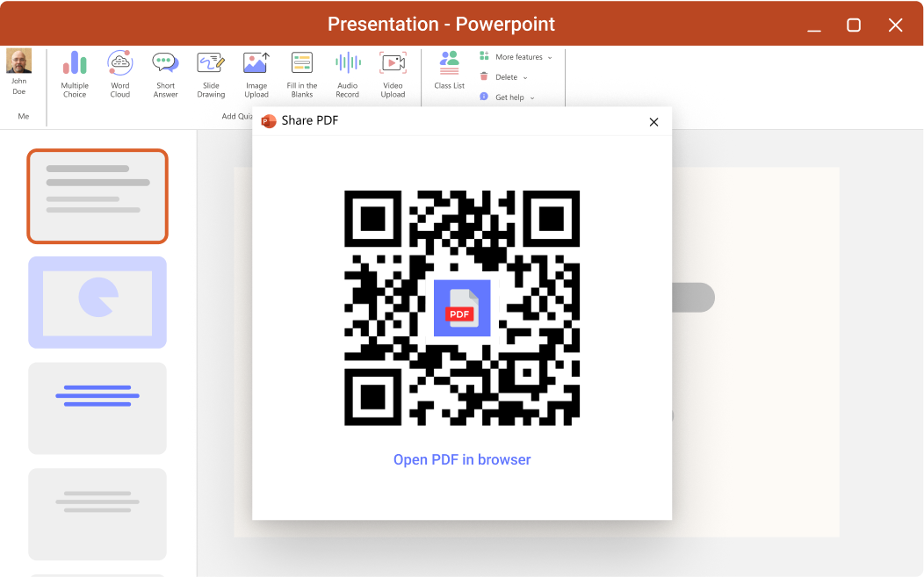Maximize the Presentation window
The image size is (924, 577).
pyautogui.click(x=854, y=25)
